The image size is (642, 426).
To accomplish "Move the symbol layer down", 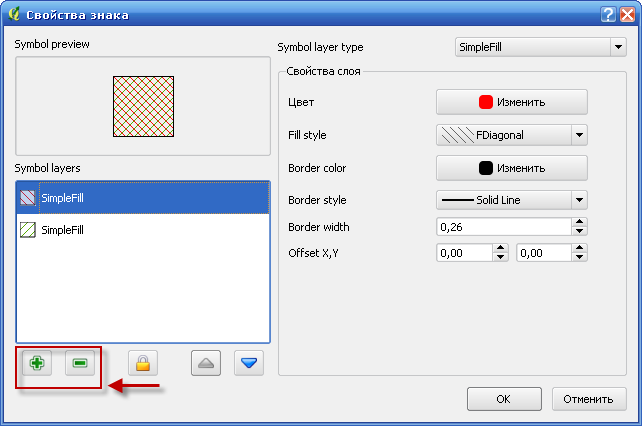I will tap(249, 363).
